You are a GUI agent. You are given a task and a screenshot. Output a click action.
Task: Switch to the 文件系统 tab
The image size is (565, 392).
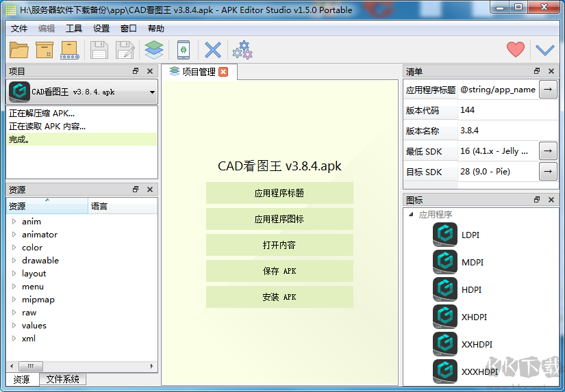[x=62, y=379]
